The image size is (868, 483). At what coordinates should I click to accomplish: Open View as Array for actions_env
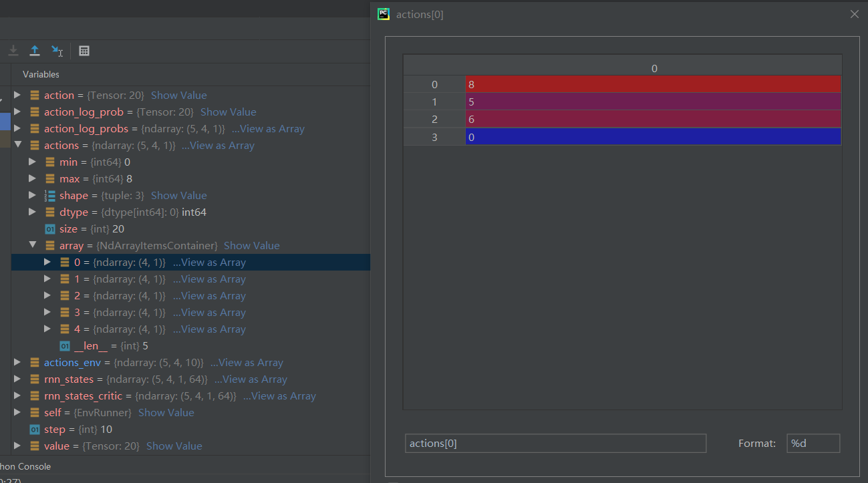[247, 362]
